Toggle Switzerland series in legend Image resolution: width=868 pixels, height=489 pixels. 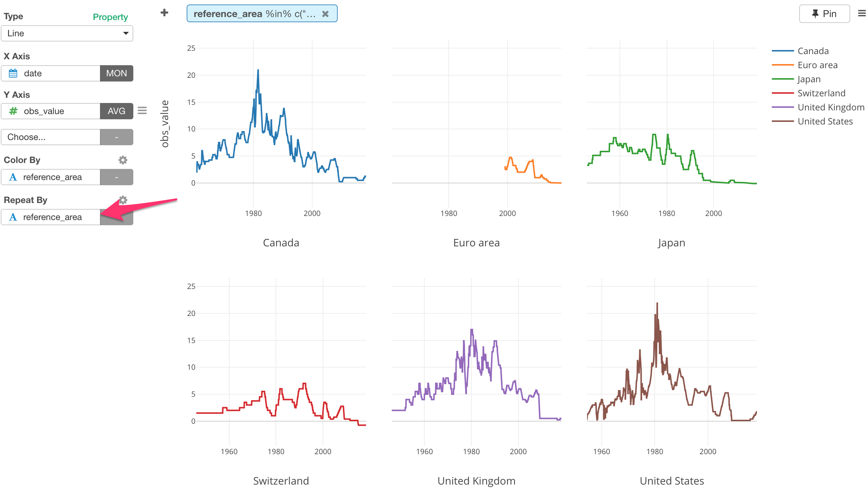(x=808, y=93)
